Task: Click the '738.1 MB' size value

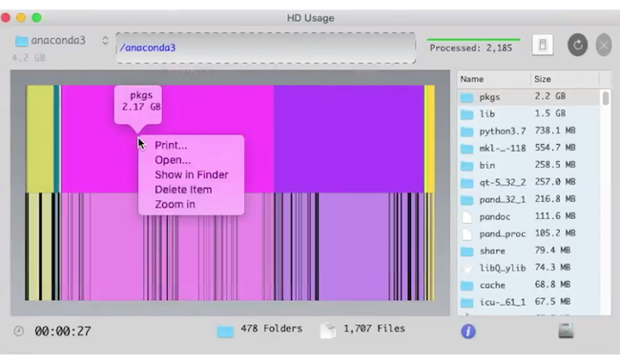Action: click(x=555, y=131)
